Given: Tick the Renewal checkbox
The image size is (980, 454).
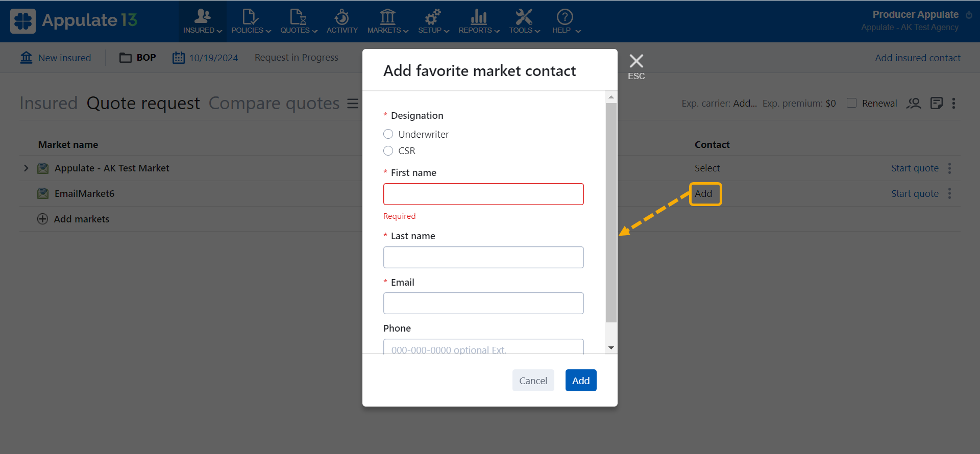Looking at the screenshot, I should (851, 103).
